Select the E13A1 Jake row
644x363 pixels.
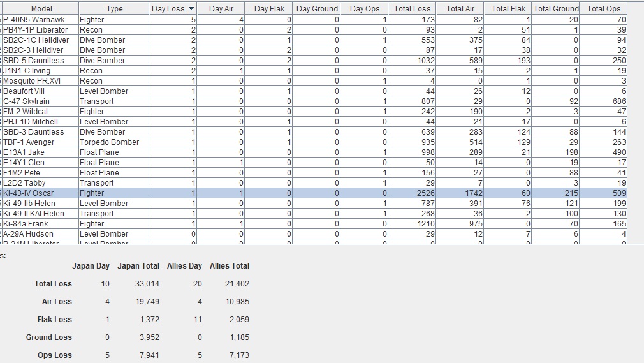(314, 152)
